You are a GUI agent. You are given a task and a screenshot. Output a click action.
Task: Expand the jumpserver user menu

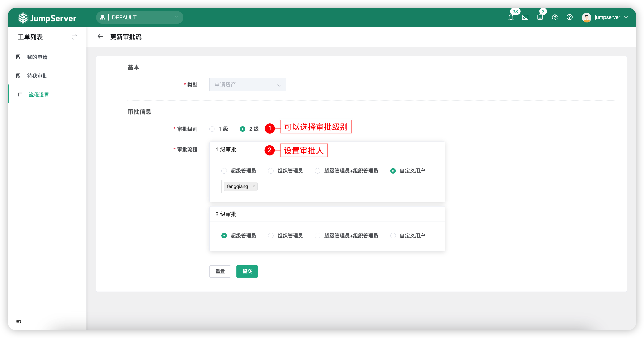[626, 17]
